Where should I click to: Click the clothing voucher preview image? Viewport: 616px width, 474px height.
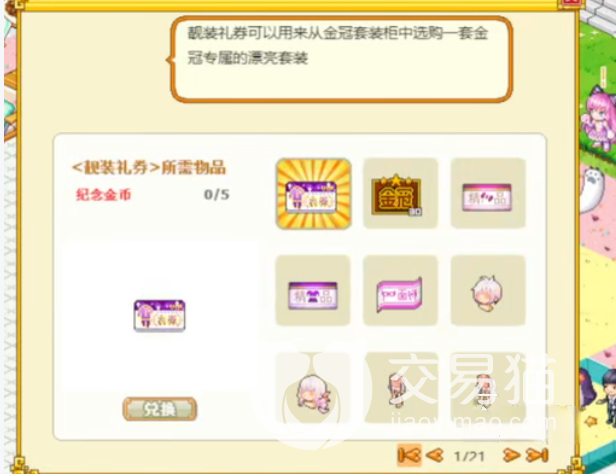[x=160, y=316]
